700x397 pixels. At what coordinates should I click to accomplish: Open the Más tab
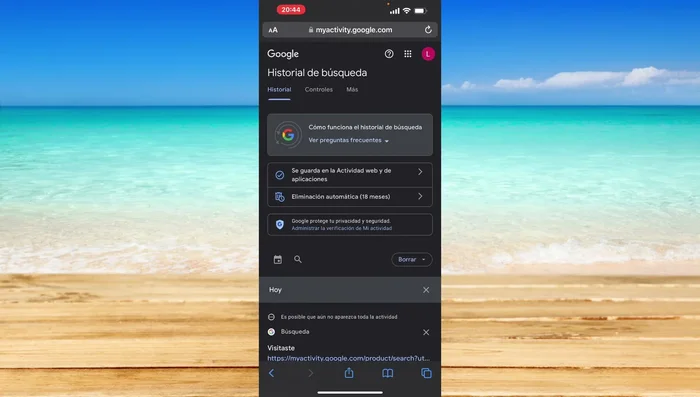(x=352, y=90)
